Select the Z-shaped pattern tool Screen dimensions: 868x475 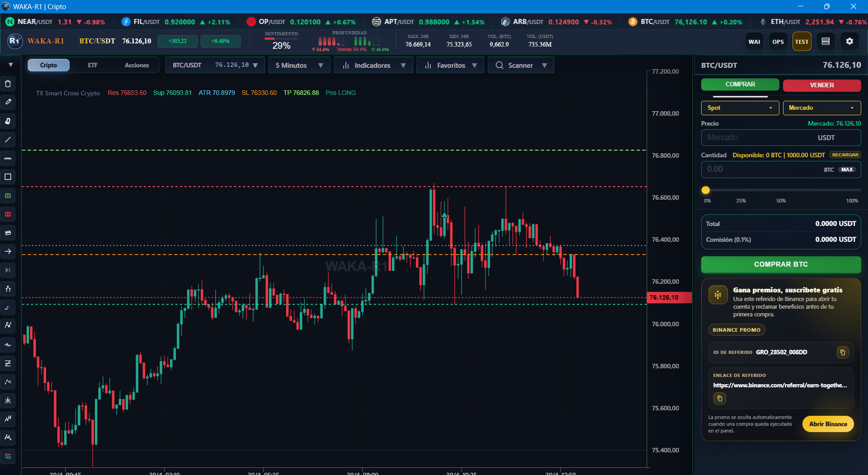pos(8,363)
